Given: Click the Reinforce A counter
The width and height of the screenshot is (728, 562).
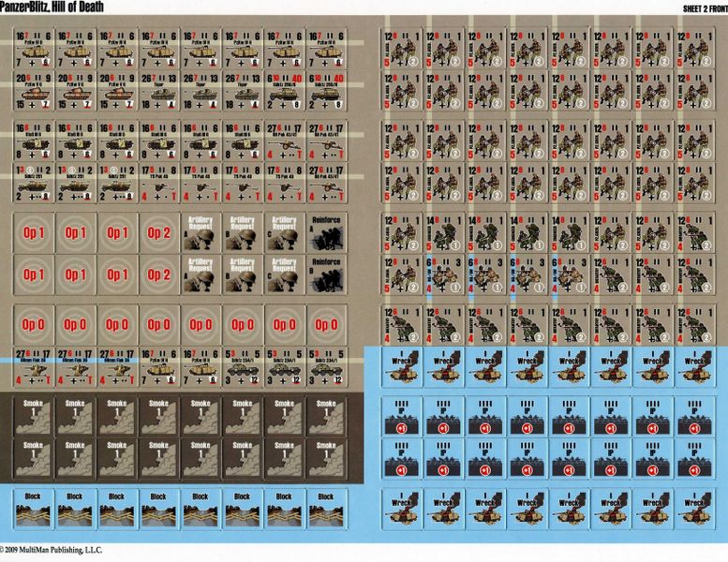Looking at the screenshot, I should pos(326,233).
